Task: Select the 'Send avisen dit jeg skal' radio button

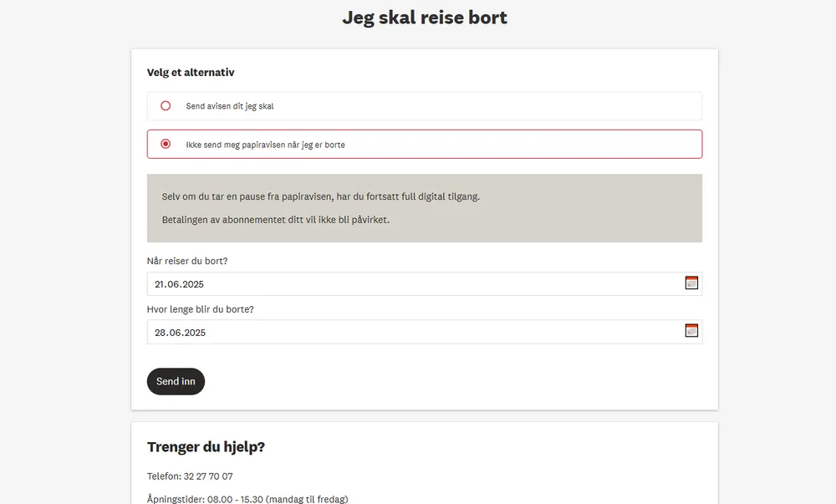Action: (166, 106)
